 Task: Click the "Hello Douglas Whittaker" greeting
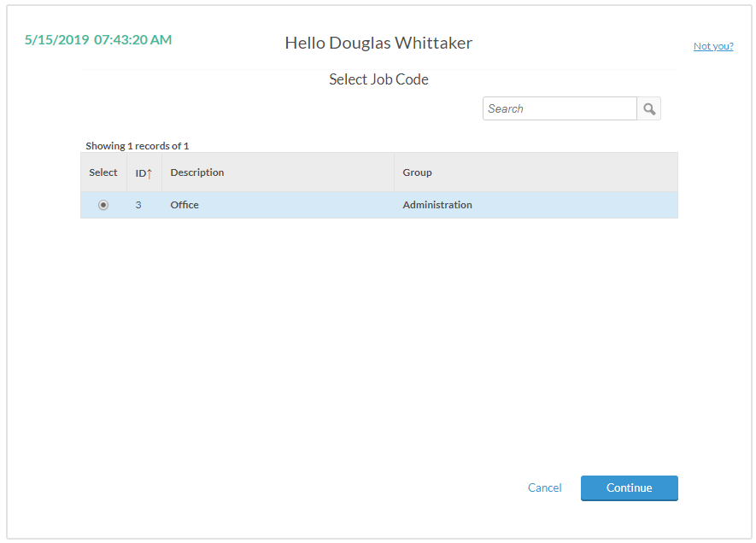click(x=378, y=43)
